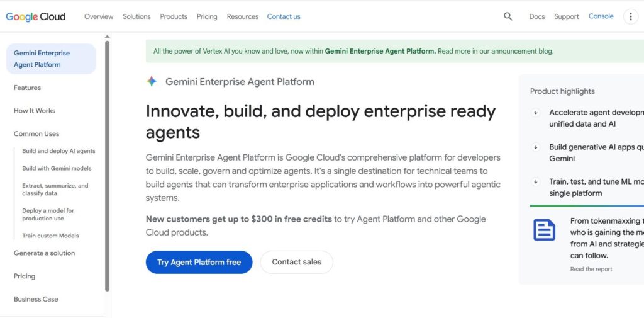644x318 pixels.
Task: Open the three-dot more options menu
Action: pyautogui.click(x=631, y=16)
